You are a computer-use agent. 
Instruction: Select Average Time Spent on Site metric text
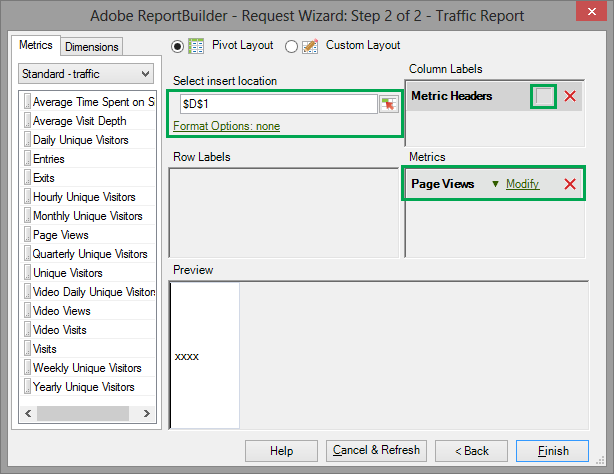tap(94, 102)
